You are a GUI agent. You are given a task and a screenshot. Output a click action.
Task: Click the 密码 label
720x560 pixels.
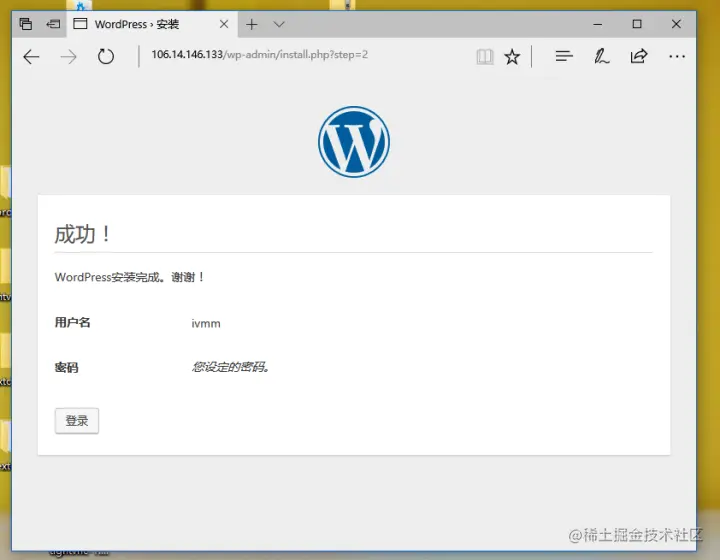[x=67, y=367]
